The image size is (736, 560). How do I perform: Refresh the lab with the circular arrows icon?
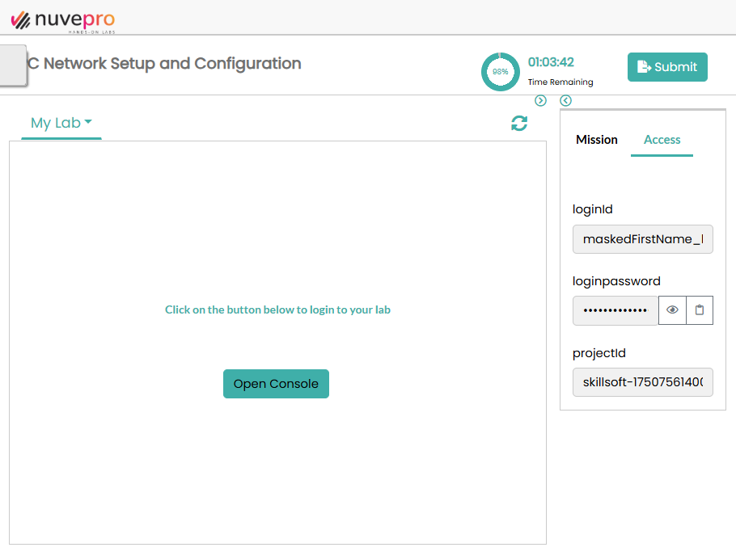pos(519,123)
